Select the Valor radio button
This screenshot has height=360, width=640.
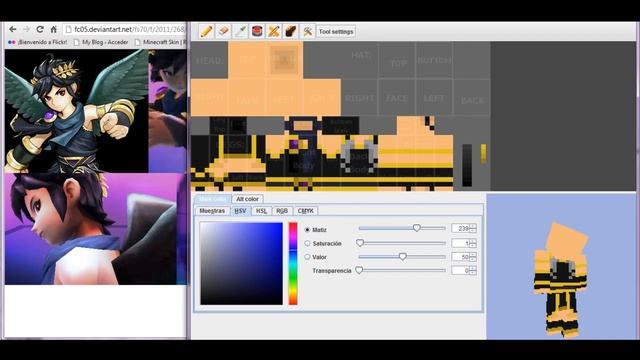point(307,257)
